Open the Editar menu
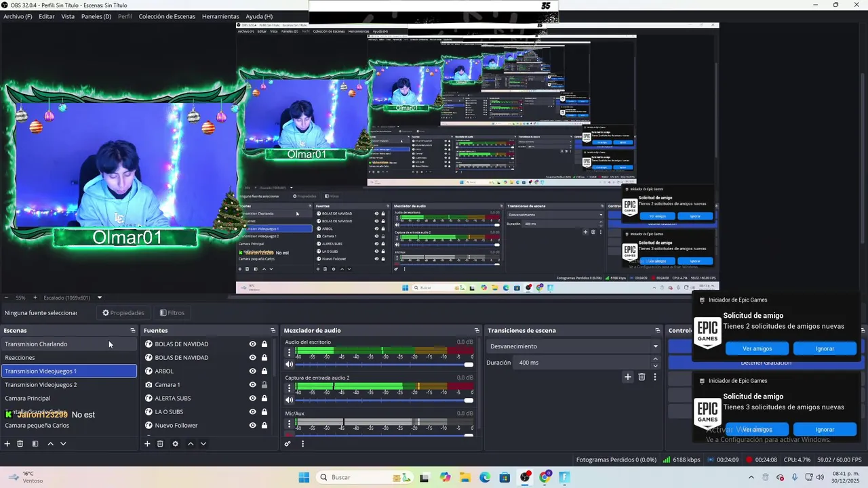Viewport: 868px width, 488px height. [47, 16]
